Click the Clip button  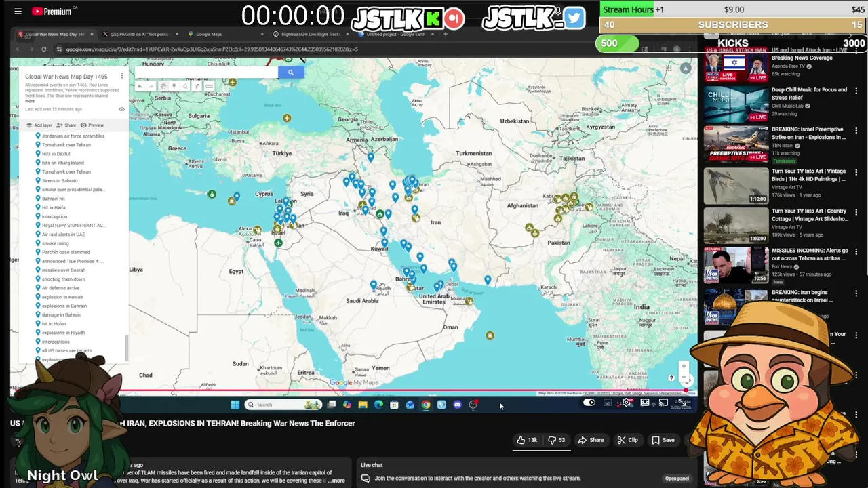click(627, 440)
